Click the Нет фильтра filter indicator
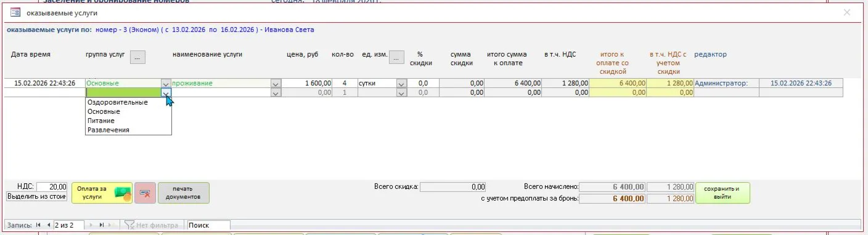868x235 pixels. tap(152, 225)
